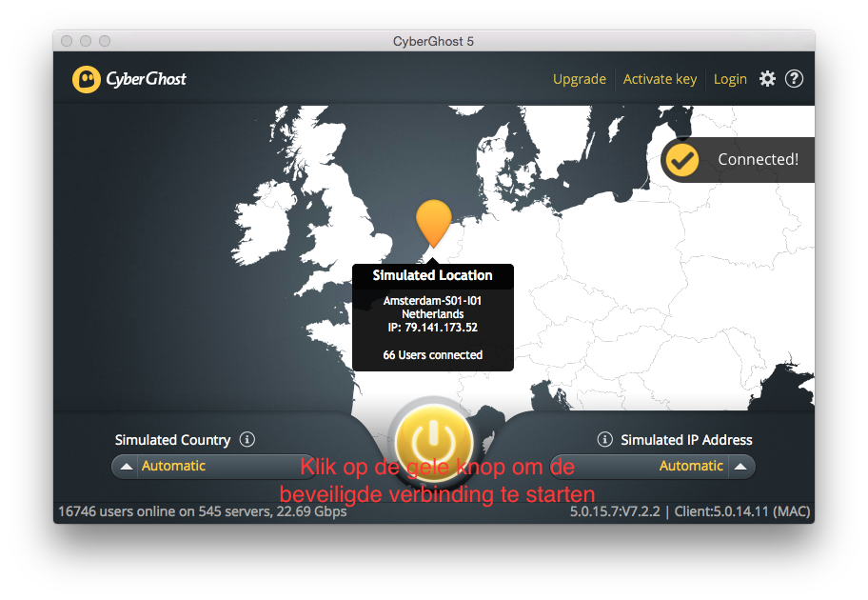868x600 pixels.
Task: Expand the Simulated Country dropdown arrow
Action: tap(127, 467)
